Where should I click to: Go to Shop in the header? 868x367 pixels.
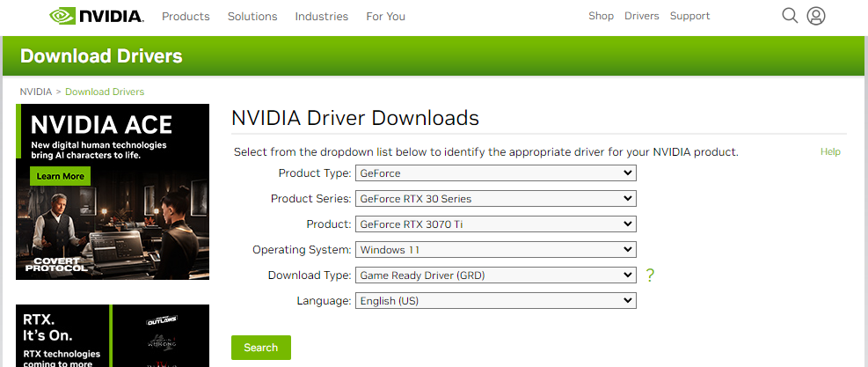[602, 16]
